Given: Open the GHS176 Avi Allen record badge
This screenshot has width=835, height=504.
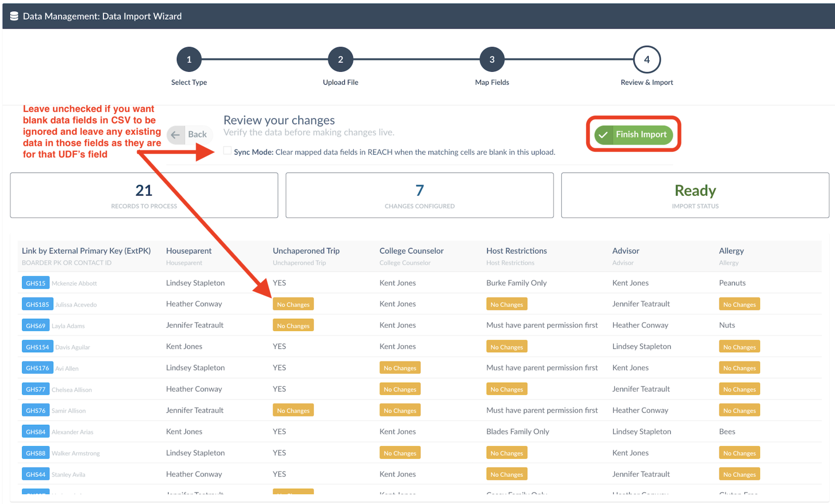Looking at the screenshot, I should click(37, 368).
